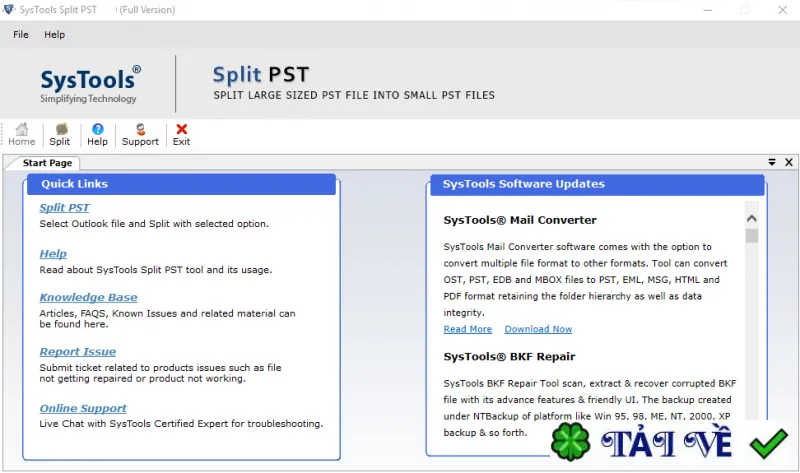Open the Support toolbar icon
This screenshot has width=800, height=473.
click(140, 135)
